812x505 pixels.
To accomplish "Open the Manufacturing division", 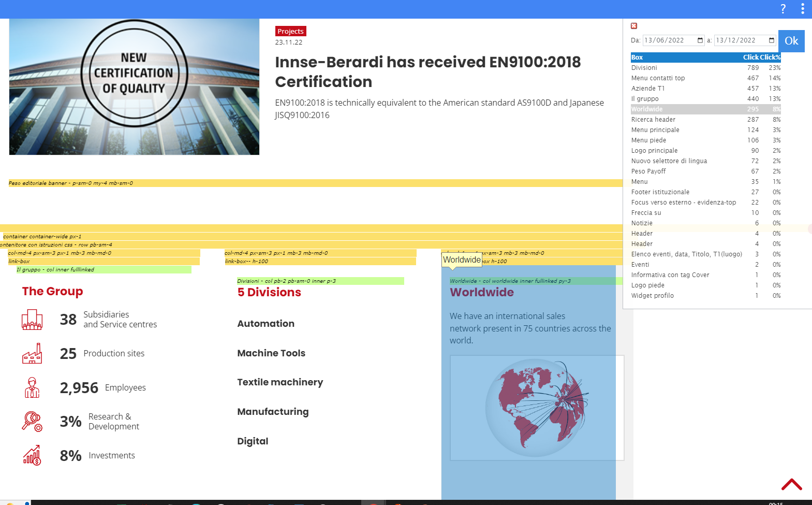I will pyautogui.click(x=273, y=412).
